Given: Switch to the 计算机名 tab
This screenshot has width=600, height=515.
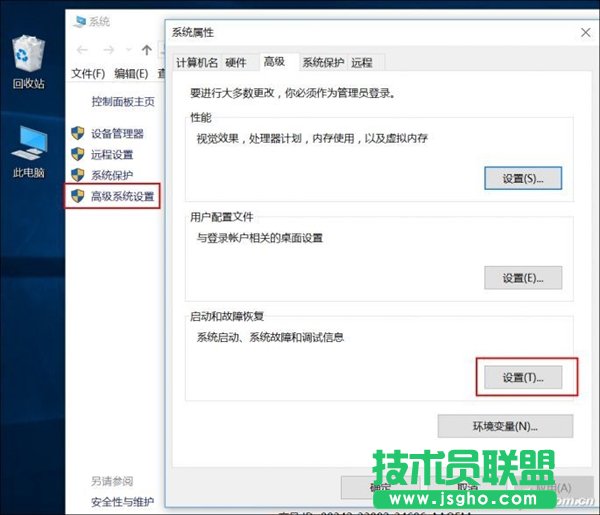Looking at the screenshot, I should click(197, 63).
